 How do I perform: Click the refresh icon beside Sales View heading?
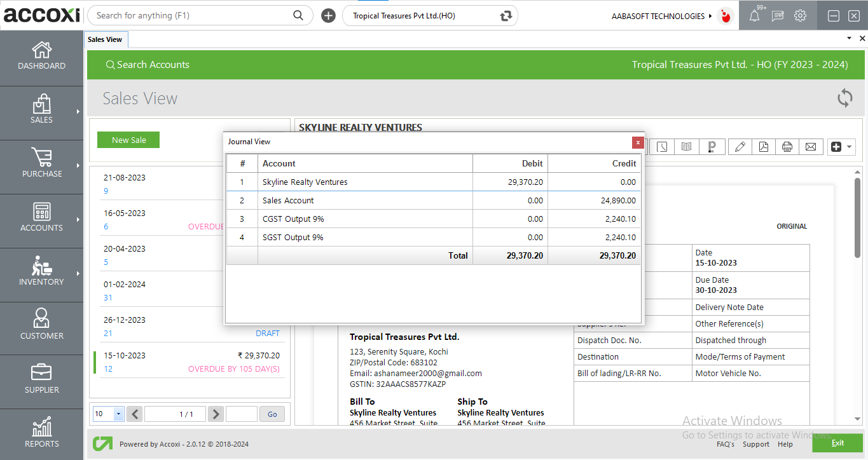[844, 98]
